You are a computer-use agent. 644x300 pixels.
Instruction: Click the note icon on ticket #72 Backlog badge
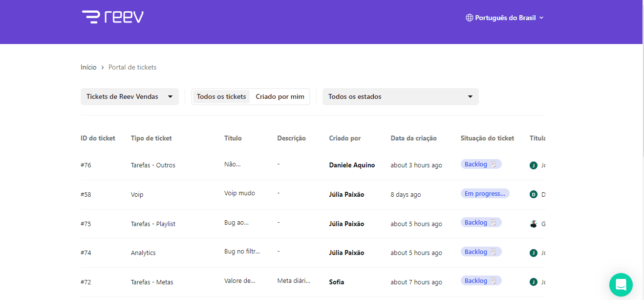click(494, 281)
